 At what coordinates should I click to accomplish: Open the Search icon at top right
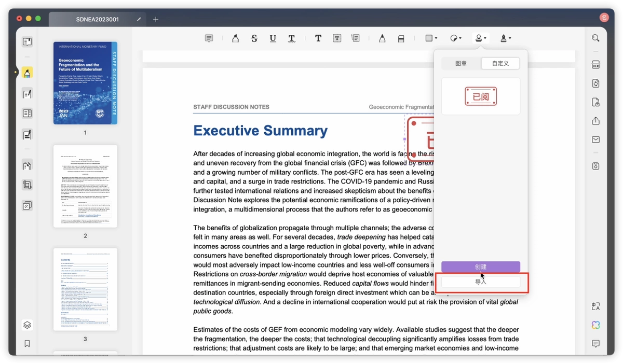[595, 38]
